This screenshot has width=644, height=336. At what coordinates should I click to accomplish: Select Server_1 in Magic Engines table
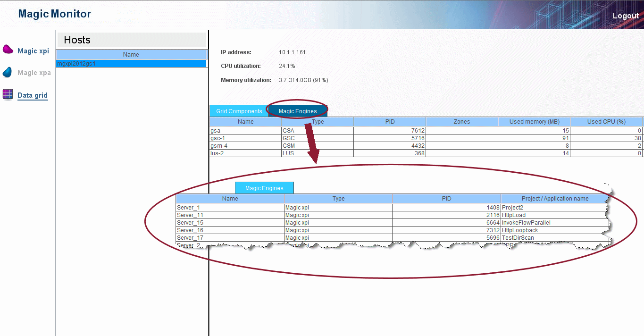[x=230, y=207]
